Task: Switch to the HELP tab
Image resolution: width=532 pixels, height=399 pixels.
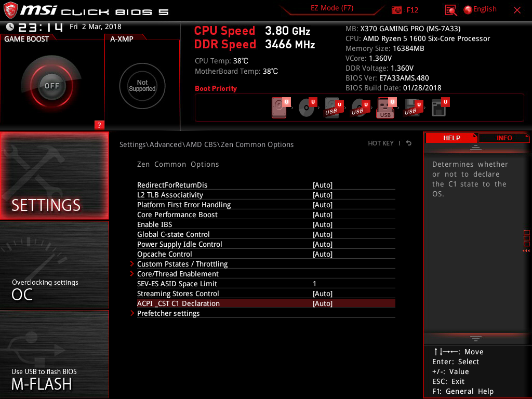Action: (x=451, y=138)
